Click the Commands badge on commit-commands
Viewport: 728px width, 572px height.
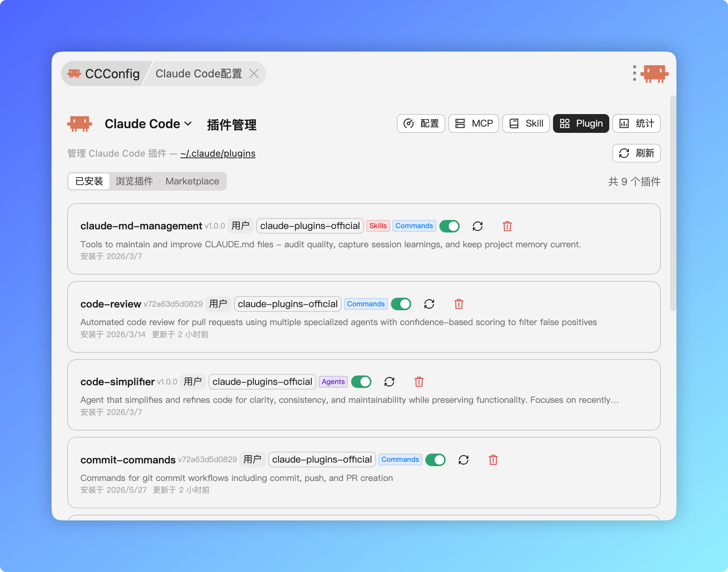point(400,459)
